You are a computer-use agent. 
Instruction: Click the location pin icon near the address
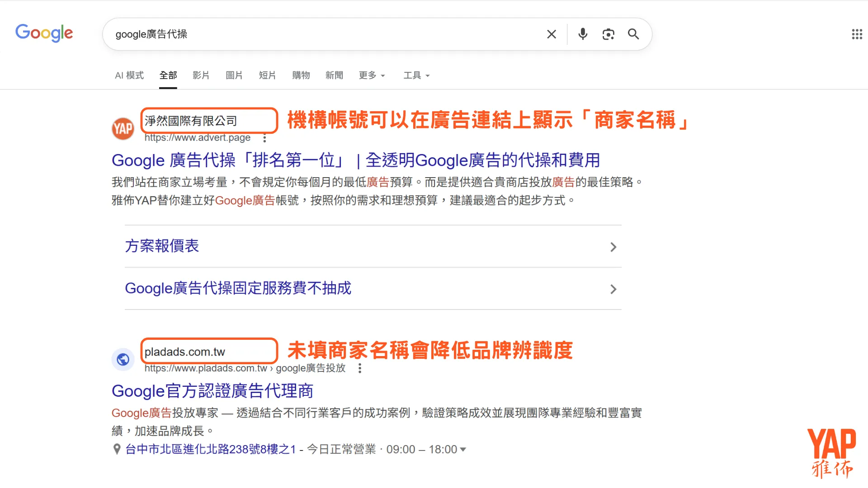pos(116,449)
